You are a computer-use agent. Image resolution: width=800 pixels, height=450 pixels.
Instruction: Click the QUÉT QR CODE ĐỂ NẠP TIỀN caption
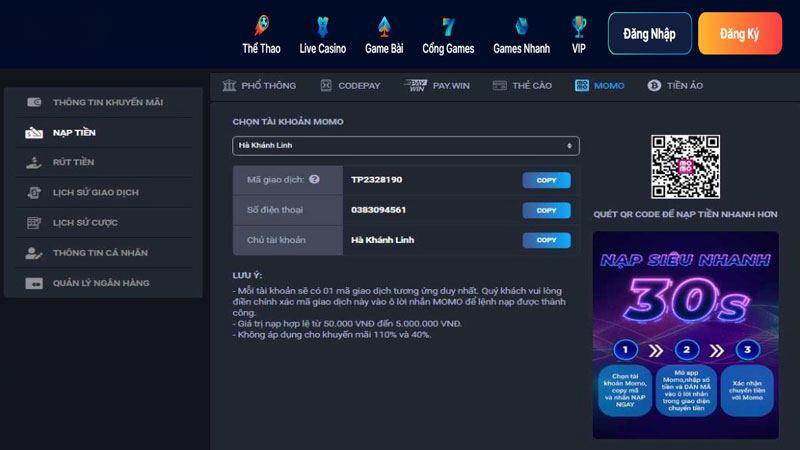(x=685, y=214)
